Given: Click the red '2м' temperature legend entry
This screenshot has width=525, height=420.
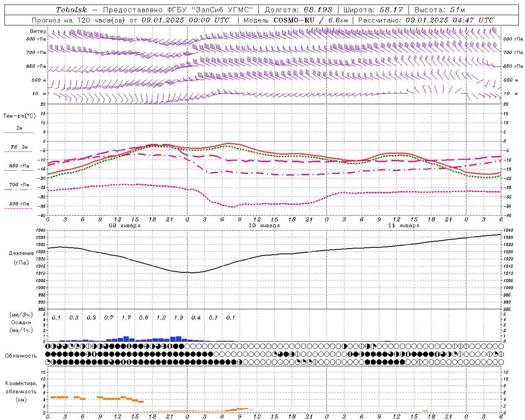Looking at the screenshot, I should [19, 128].
